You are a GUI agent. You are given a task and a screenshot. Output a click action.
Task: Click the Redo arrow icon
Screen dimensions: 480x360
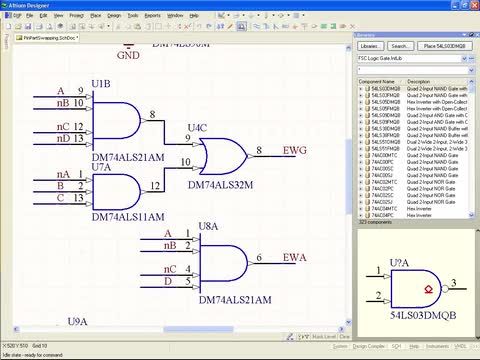[x=209, y=26]
